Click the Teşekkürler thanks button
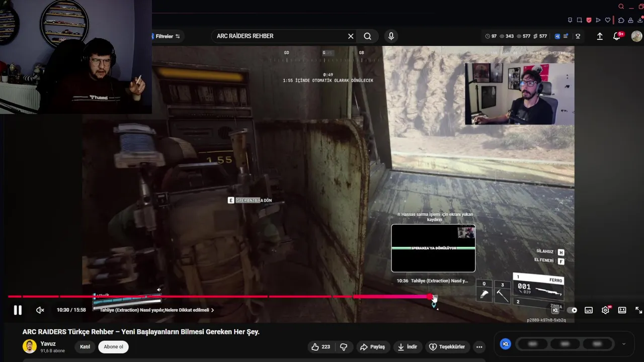The height and width of the screenshot is (362, 644). pos(447,347)
